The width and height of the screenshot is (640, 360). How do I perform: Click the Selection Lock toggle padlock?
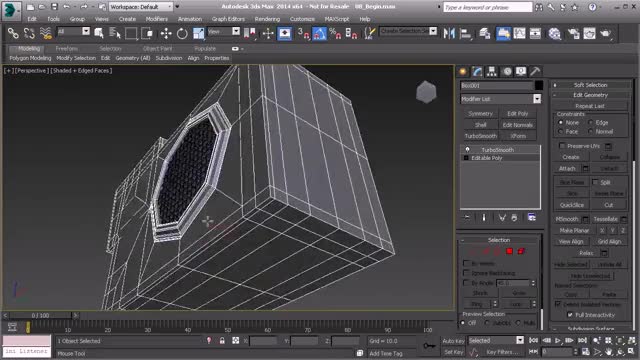point(222,340)
